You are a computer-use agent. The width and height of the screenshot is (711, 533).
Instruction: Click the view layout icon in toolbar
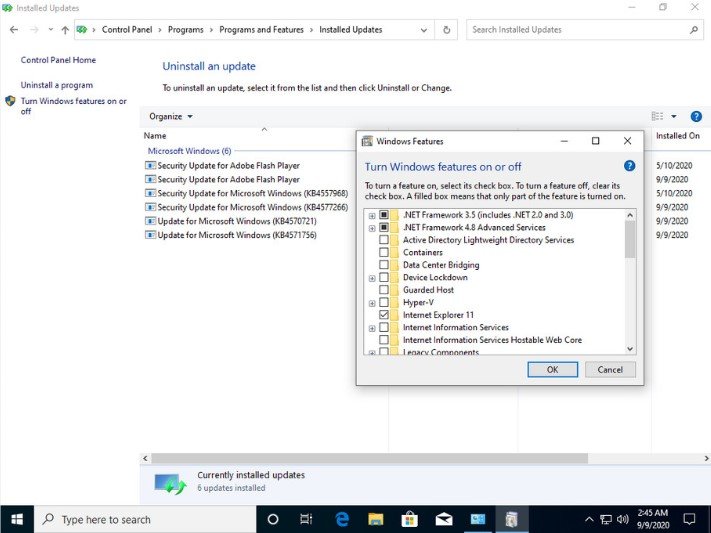point(657,117)
